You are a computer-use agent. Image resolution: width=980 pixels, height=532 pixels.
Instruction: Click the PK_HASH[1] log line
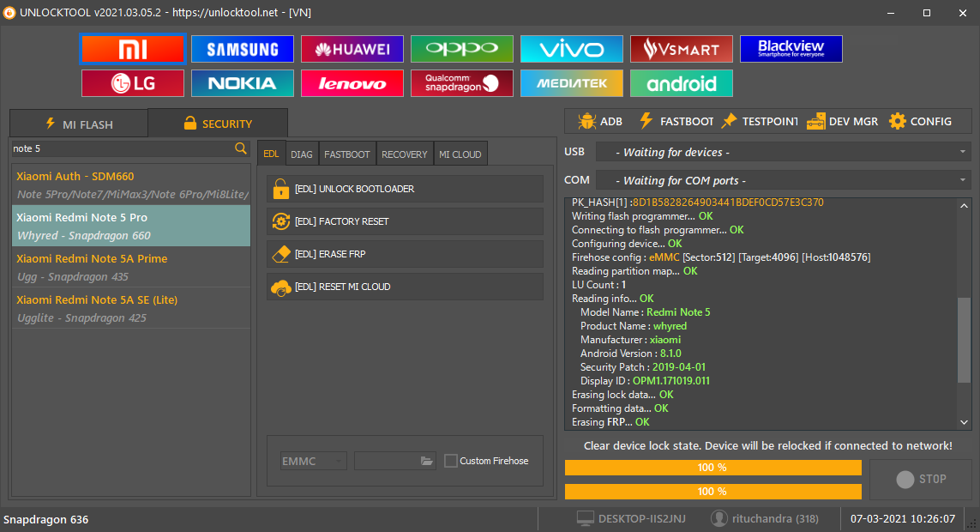coord(698,202)
